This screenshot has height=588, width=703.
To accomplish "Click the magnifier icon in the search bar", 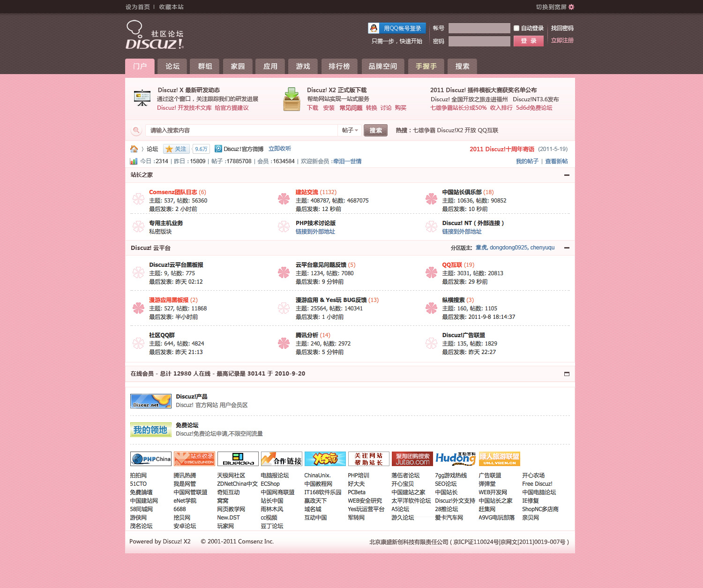I will click(x=136, y=130).
